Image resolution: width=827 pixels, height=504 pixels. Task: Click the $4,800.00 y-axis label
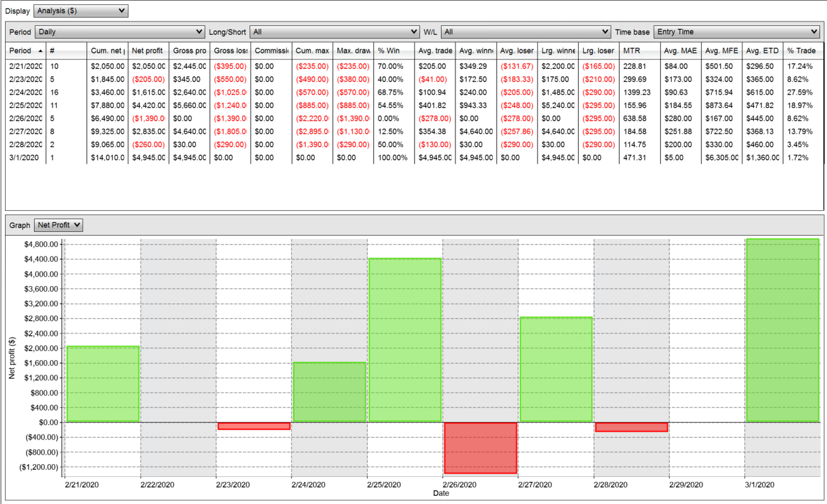click(42, 244)
